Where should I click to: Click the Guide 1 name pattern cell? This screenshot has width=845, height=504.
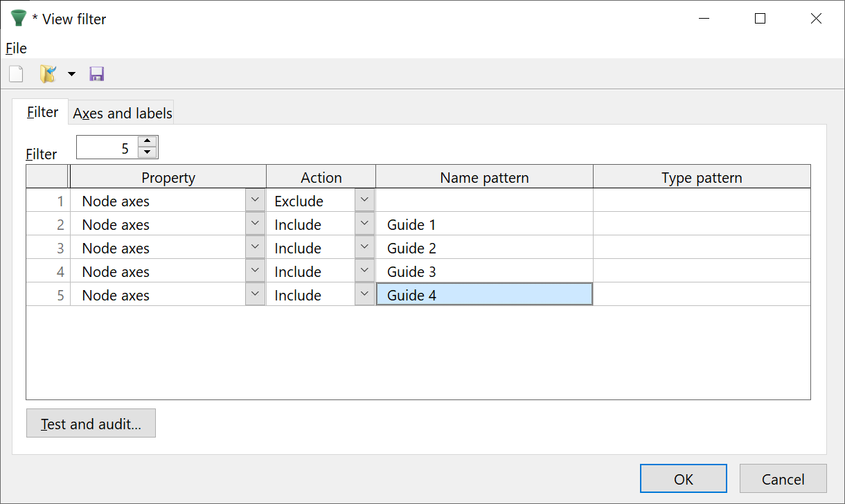click(483, 224)
